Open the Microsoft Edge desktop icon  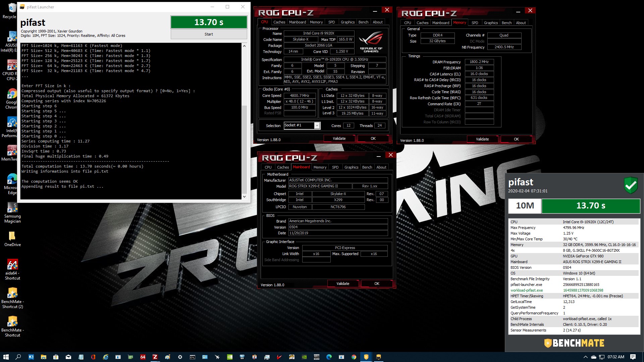12,184
